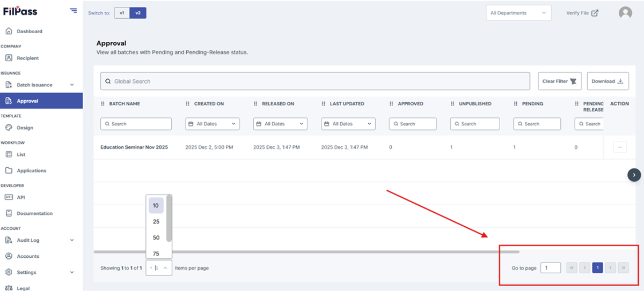Focus the Pending column search filter
Viewport: 644px width, 291px height.
[537, 124]
